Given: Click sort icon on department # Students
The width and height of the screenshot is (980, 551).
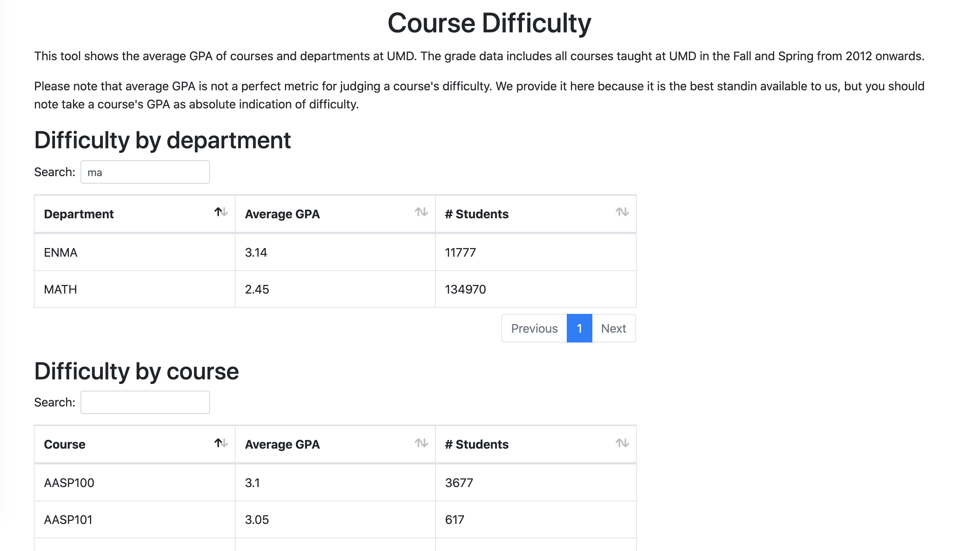Looking at the screenshot, I should coord(622,212).
